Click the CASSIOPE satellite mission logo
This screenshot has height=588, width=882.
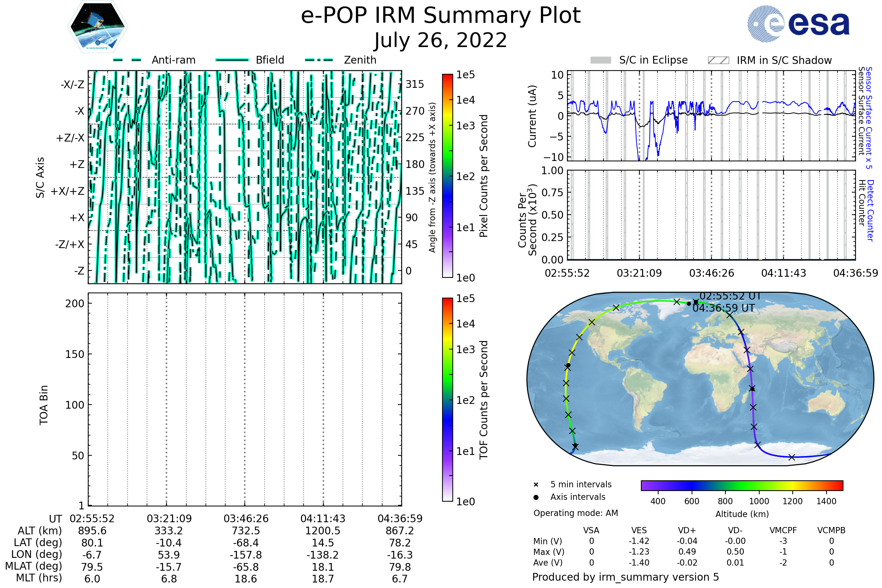point(97,27)
